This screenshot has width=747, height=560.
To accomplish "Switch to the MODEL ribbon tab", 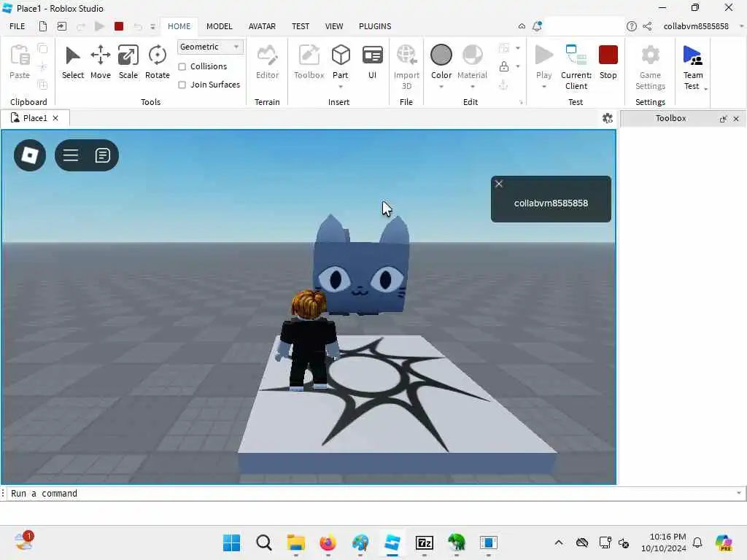I will tap(219, 26).
